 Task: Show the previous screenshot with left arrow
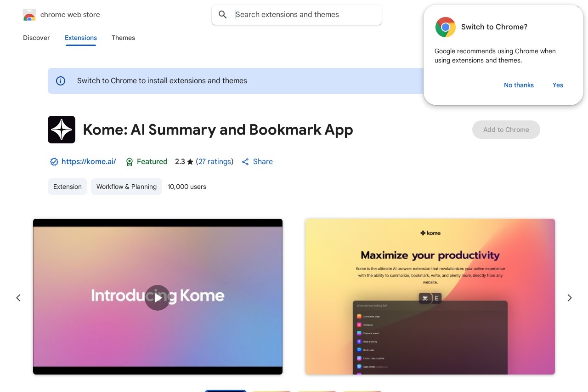18,298
